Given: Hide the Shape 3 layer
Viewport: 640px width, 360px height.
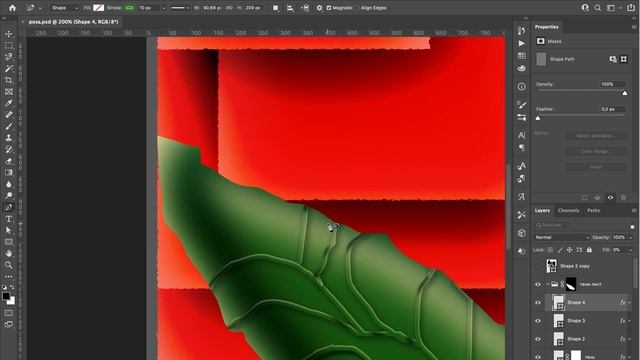Looking at the screenshot, I should [538, 321].
